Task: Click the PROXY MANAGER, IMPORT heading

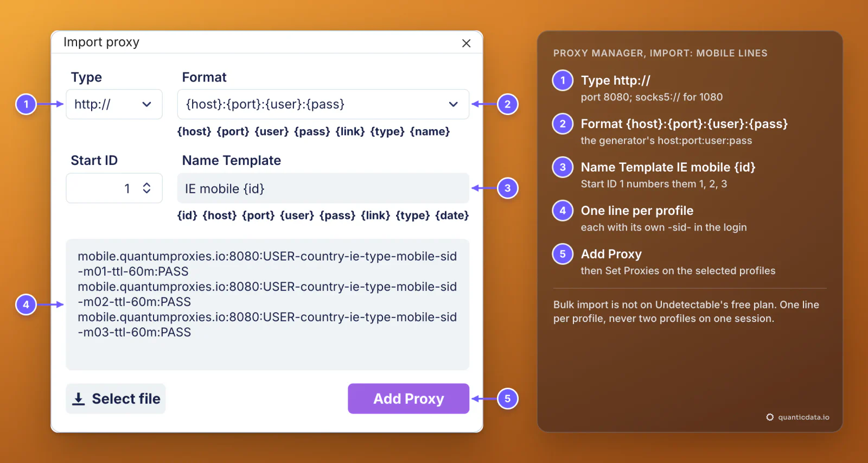Action: pyautogui.click(x=660, y=53)
